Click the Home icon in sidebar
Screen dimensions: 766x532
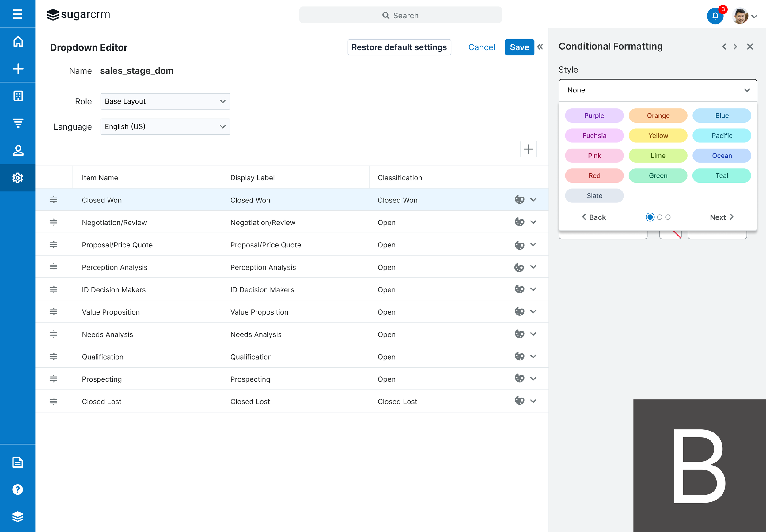click(x=18, y=42)
